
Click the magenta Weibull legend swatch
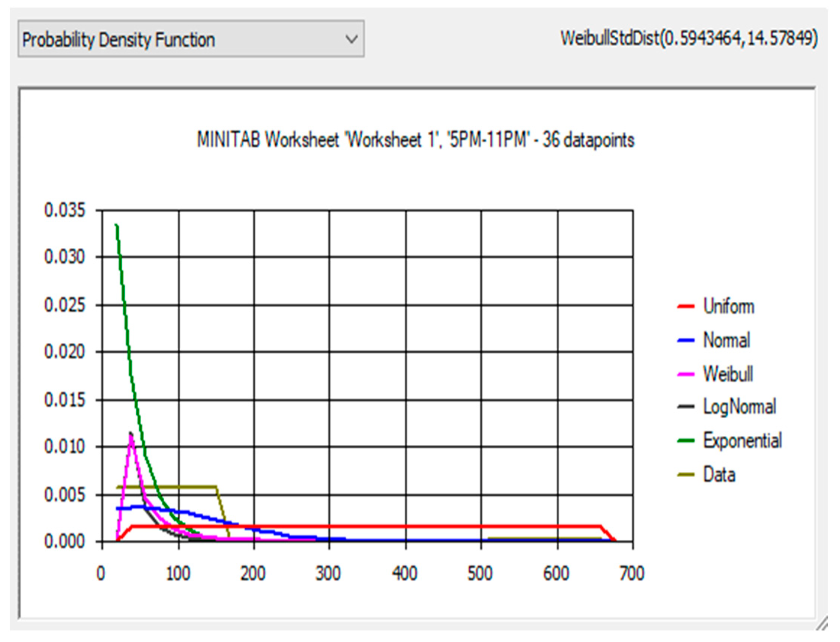[x=685, y=374]
